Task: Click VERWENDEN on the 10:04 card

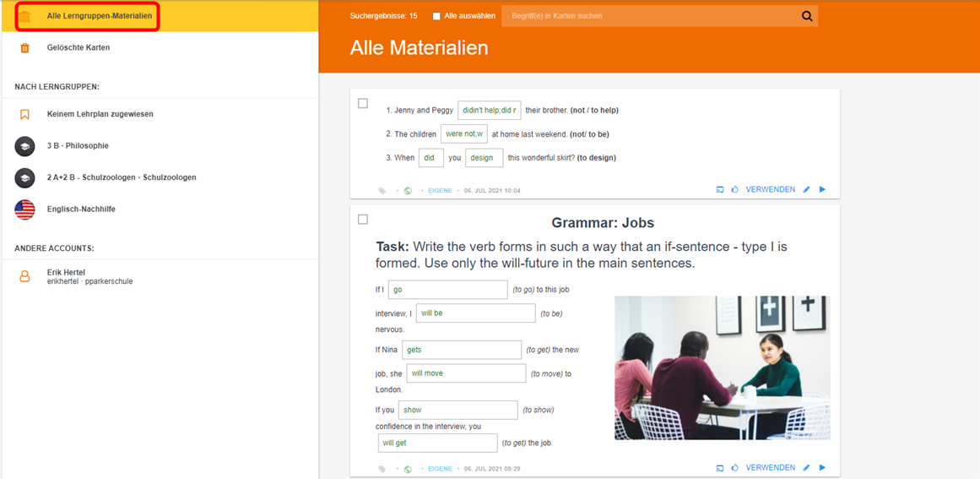Action: (x=771, y=189)
